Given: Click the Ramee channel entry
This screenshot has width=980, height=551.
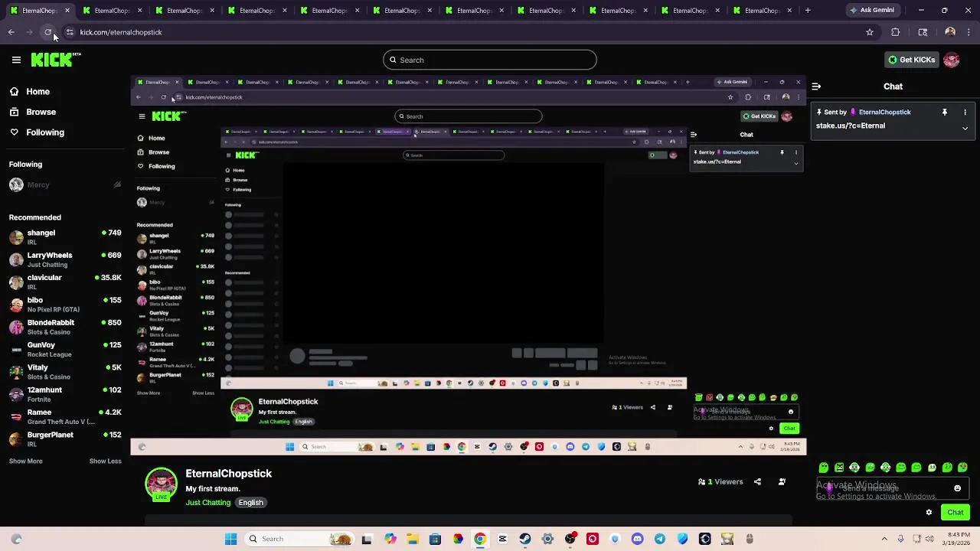Looking at the screenshot, I should pyautogui.click(x=65, y=416).
